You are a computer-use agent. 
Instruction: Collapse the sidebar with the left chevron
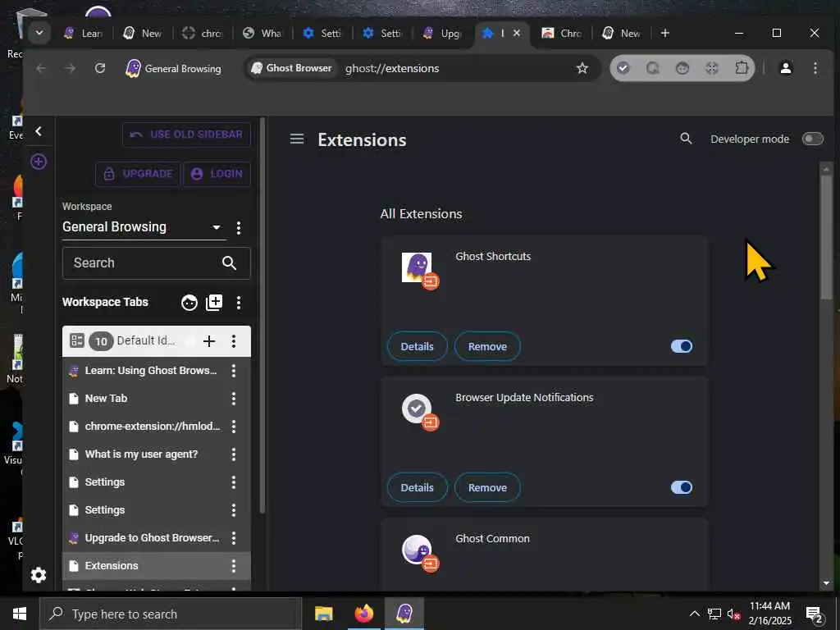(x=38, y=131)
